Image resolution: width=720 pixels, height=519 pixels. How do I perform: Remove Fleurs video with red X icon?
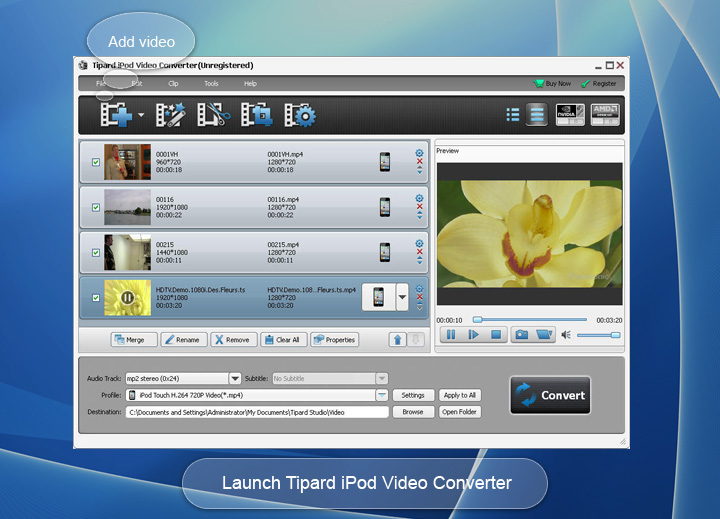[419, 297]
